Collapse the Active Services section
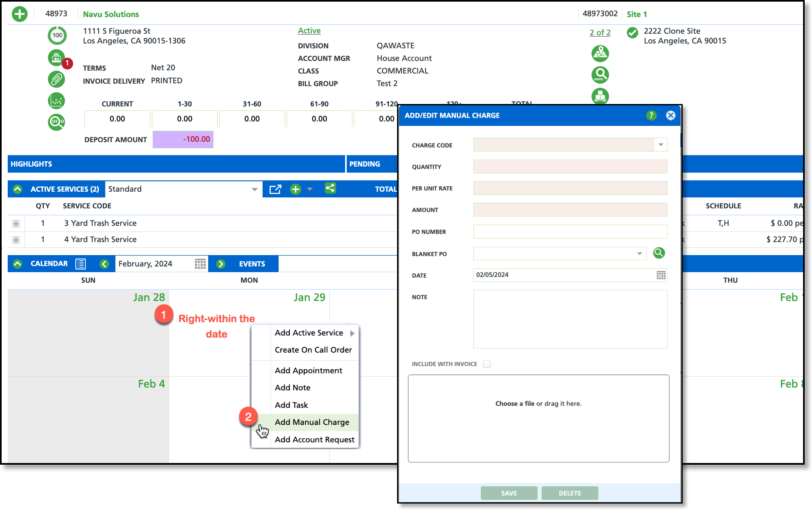 17,189
